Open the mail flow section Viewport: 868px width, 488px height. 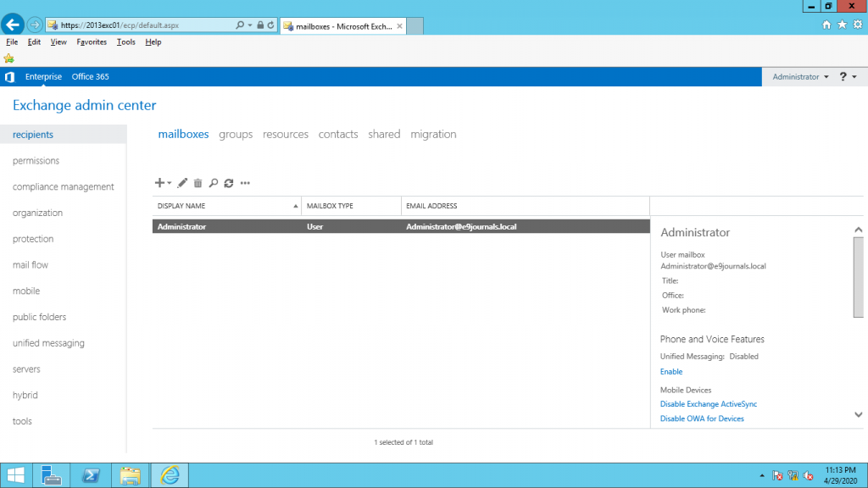pos(31,265)
